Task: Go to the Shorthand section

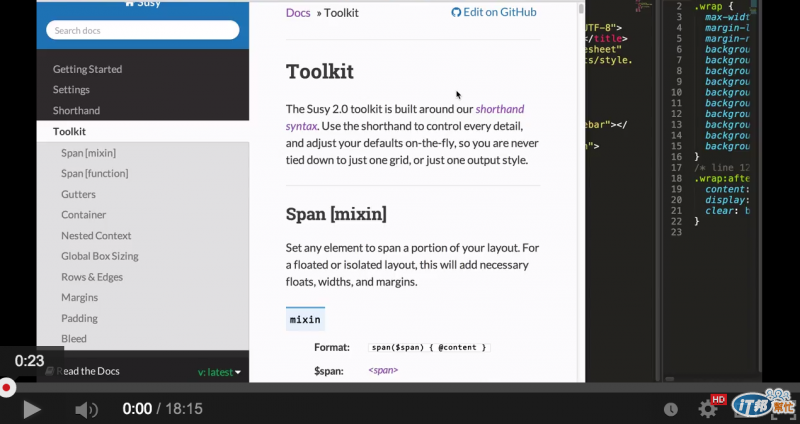Action: pos(76,110)
